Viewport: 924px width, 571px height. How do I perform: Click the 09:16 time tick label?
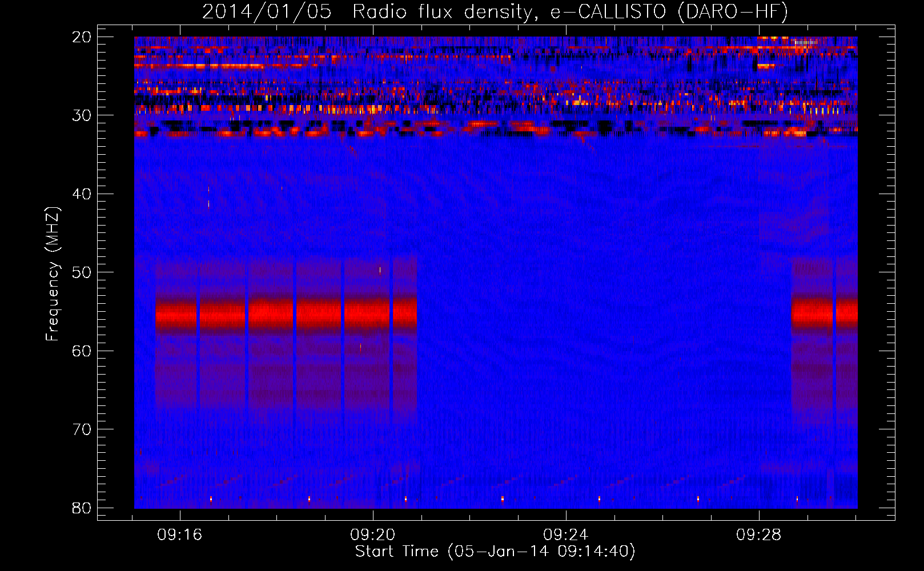pos(180,535)
